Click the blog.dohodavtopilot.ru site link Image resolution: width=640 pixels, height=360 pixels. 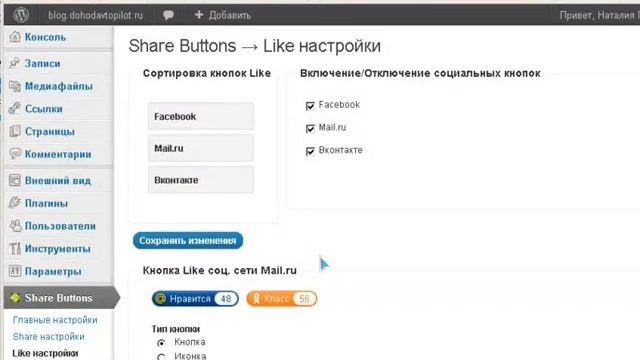coord(96,16)
